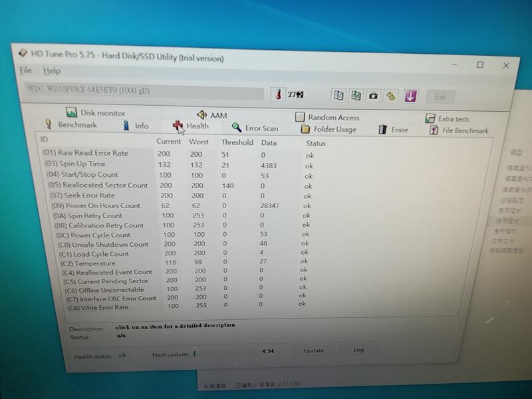Select the Unsafe Shutdown Count row
This screenshot has height=399, width=532.
pyautogui.click(x=183, y=244)
